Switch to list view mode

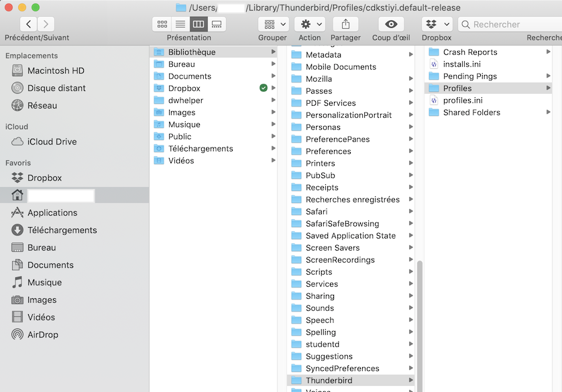[x=180, y=24]
